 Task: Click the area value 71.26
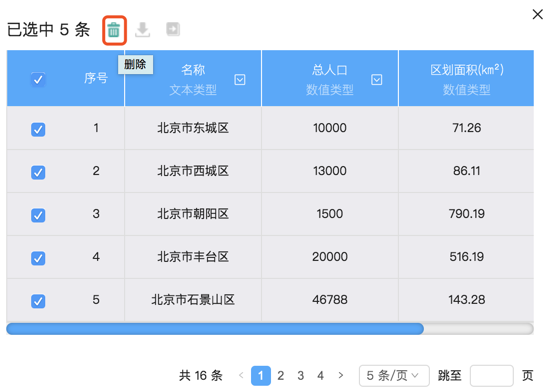(466, 128)
